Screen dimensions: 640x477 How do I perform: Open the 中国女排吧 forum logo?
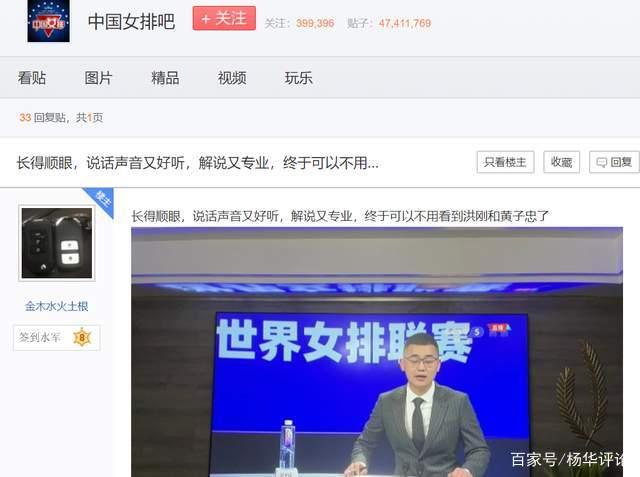point(48,21)
